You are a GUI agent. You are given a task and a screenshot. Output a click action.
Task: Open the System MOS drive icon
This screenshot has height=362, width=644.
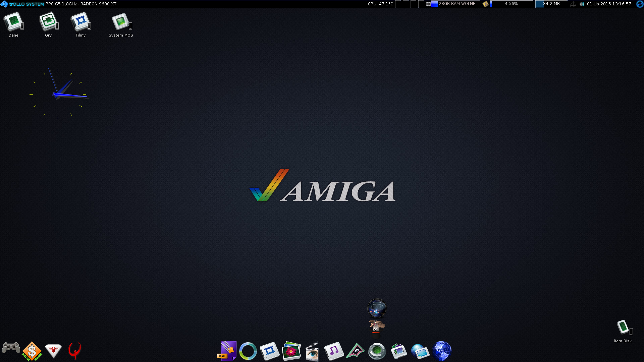121,22
